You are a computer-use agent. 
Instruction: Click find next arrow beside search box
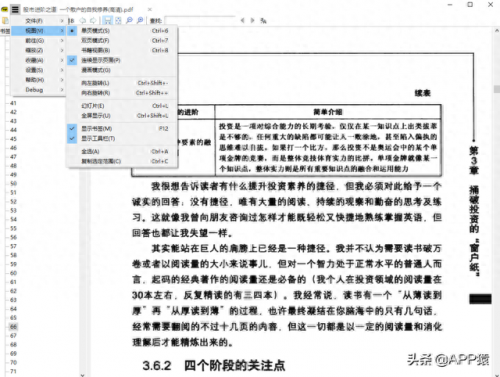(253, 21)
